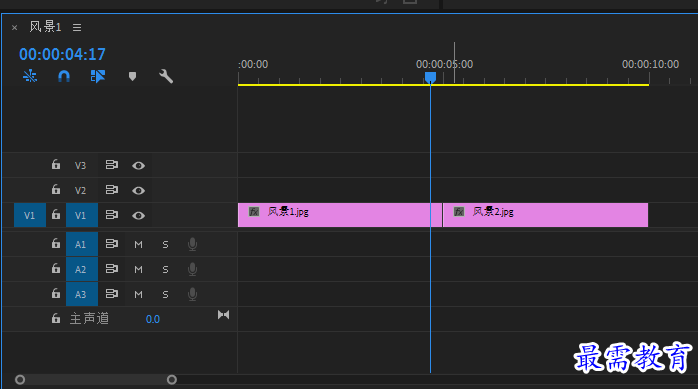Hide track V3 output with eye
The height and width of the screenshot is (389, 698).
point(138,166)
